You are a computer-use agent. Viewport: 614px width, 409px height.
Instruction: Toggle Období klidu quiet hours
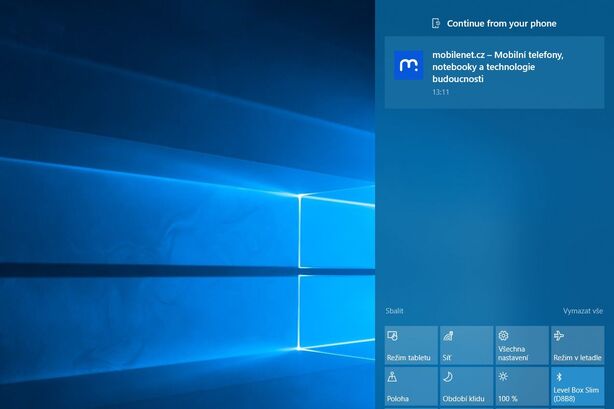tap(466, 386)
